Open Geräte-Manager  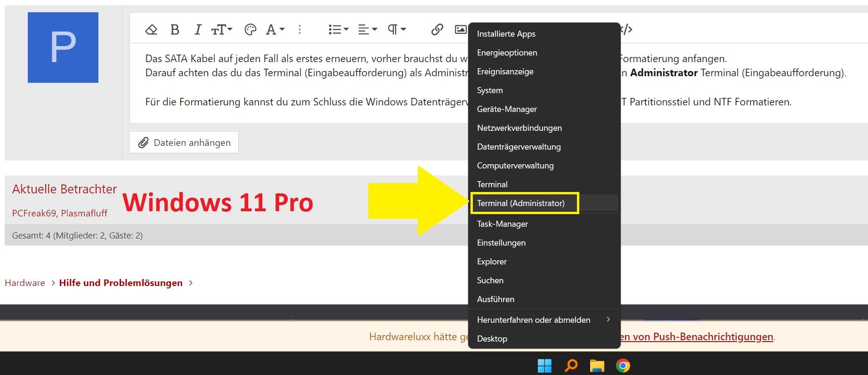pos(544,109)
